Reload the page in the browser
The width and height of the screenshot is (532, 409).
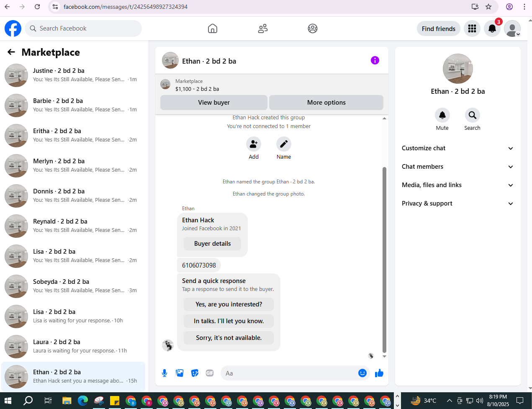(x=37, y=7)
